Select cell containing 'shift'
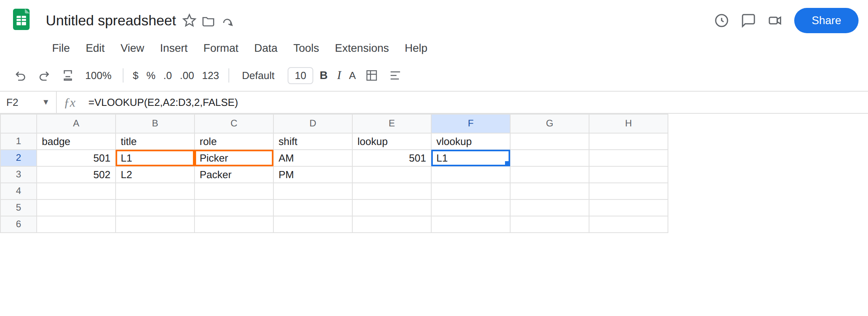This screenshot has height=316, width=868. click(x=313, y=141)
